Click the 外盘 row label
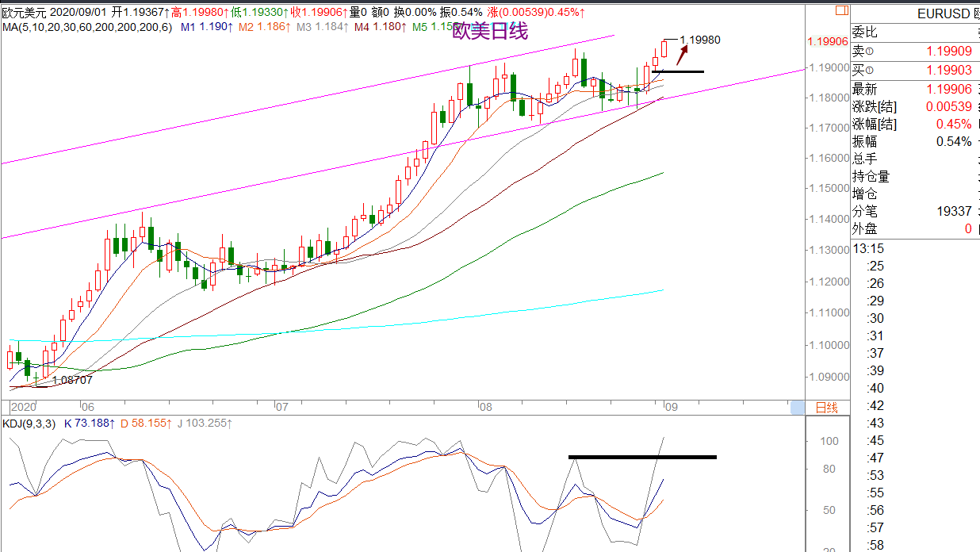This screenshot has width=980, height=552. coord(864,229)
